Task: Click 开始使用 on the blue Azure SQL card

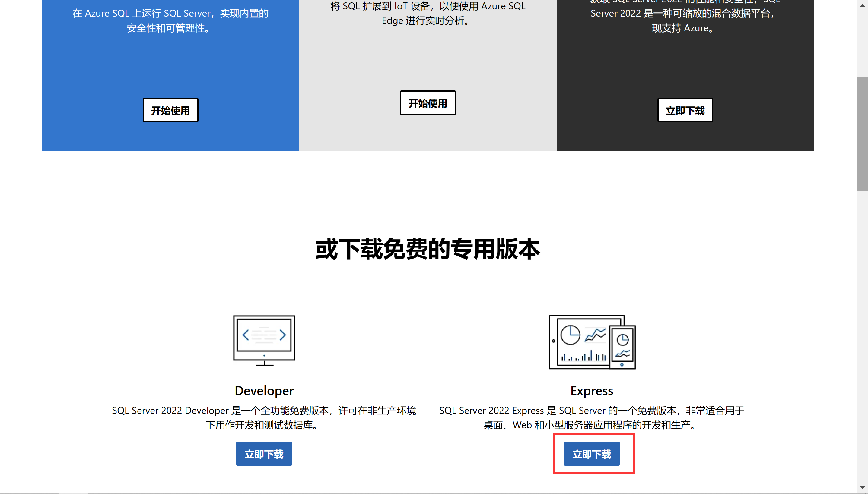Action: coord(170,110)
